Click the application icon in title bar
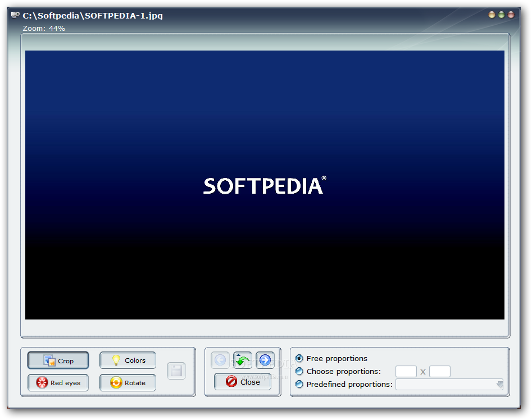This screenshot has width=532, height=420. (x=15, y=15)
